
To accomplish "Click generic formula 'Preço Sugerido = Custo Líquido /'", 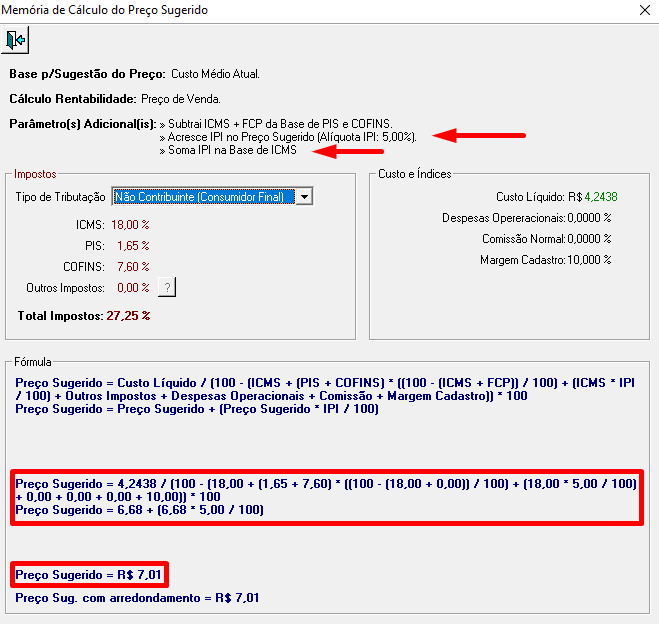I will click(x=325, y=389).
